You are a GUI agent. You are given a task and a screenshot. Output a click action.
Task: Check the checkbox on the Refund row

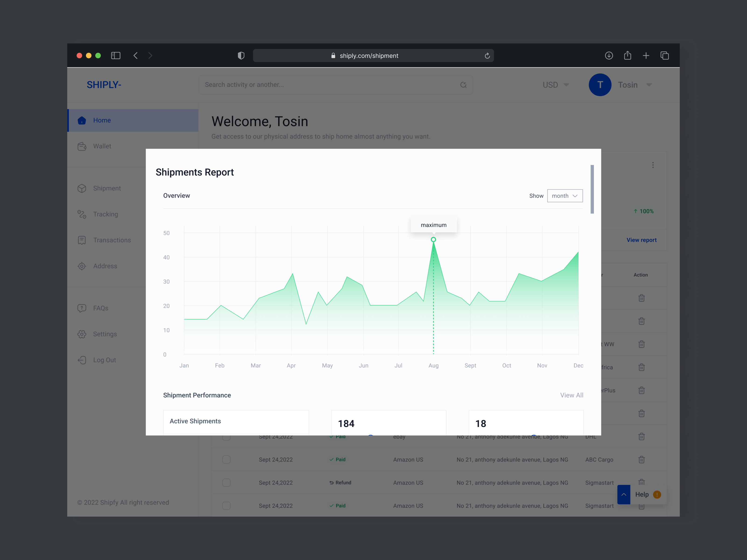226,483
